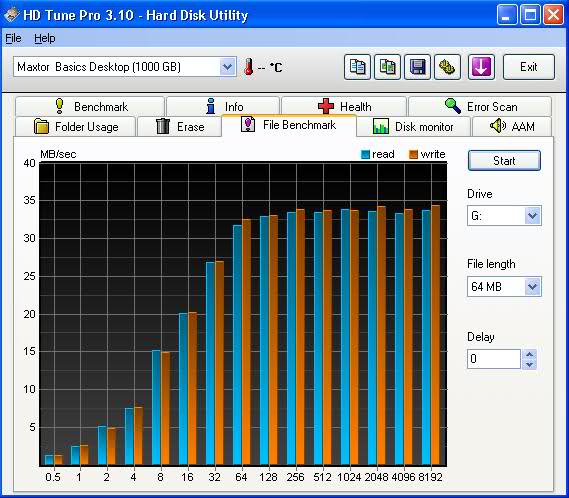
Task: Click the save screenshot floppy disk icon
Action: click(x=417, y=67)
